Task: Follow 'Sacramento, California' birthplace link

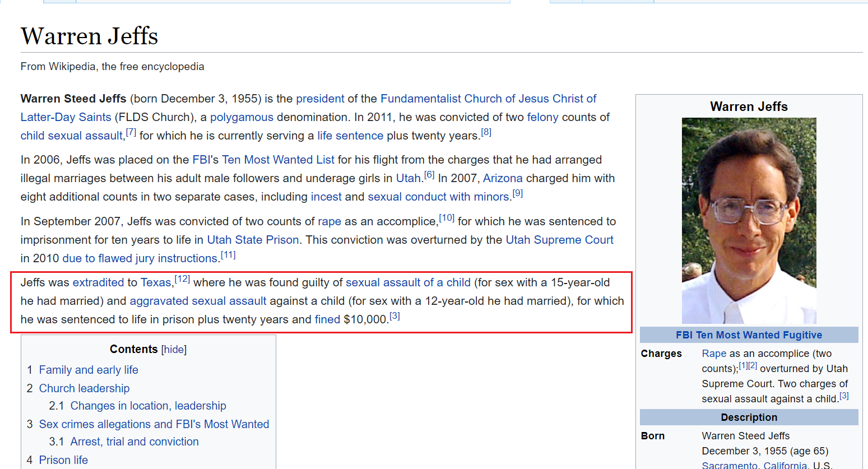Action: 754,466
